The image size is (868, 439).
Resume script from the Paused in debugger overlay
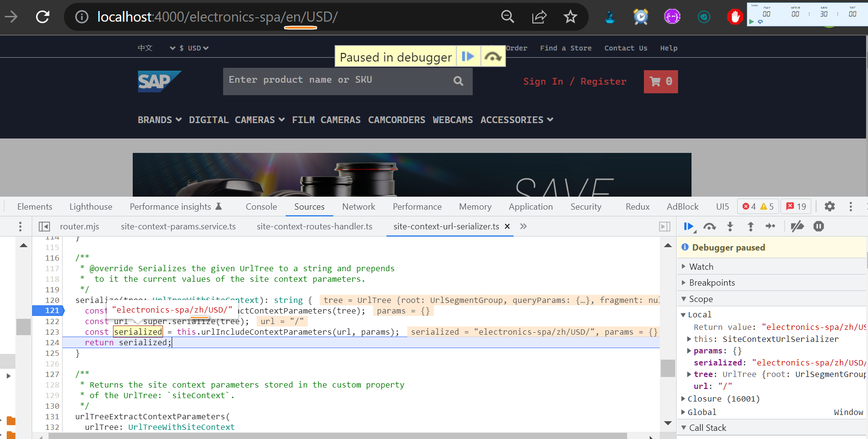pyautogui.click(x=468, y=57)
